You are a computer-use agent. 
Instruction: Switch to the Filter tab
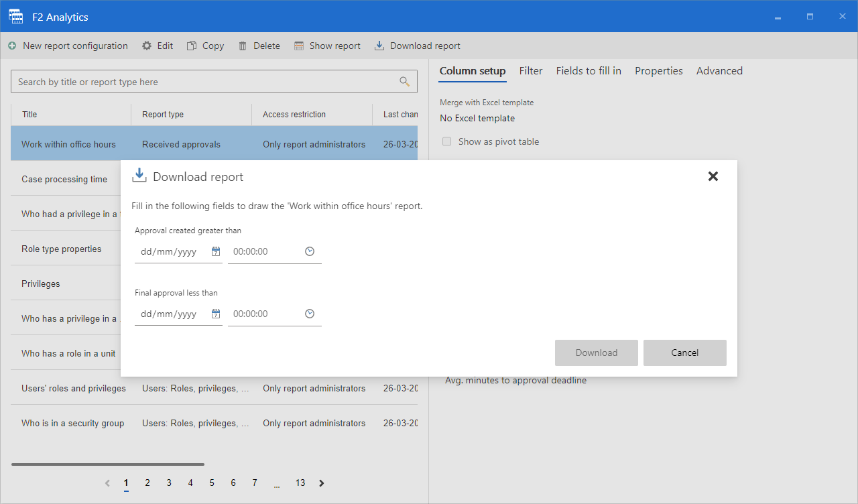pyautogui.click(x=531, y=71)
